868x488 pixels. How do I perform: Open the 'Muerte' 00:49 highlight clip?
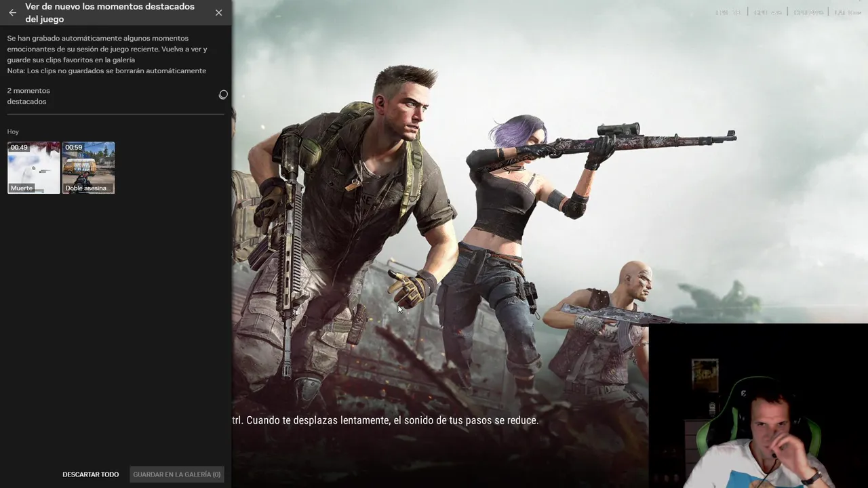(x=34, y=167)
